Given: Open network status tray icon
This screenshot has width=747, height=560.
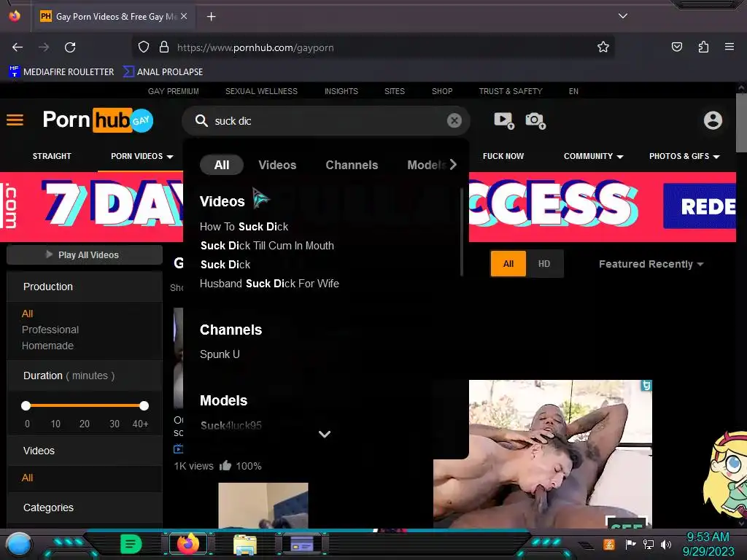Looking at the screenshot, I should [x=649, y=544].
